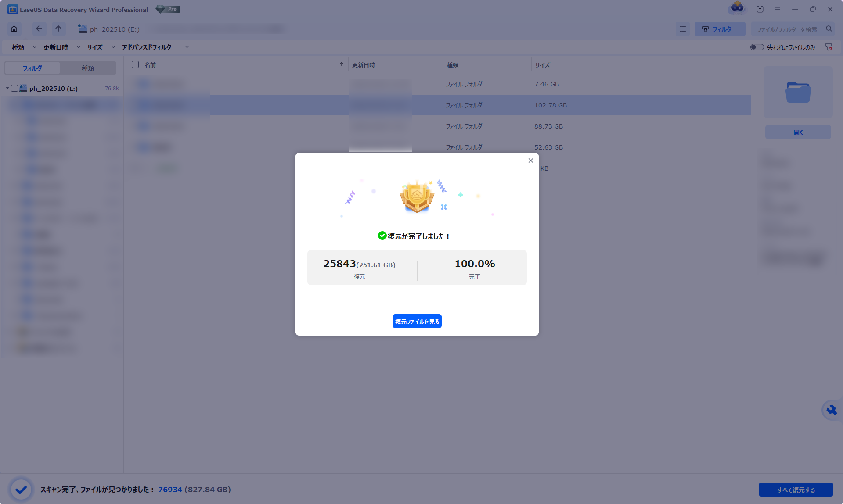843x504 pixels.
Task: Open the hamburger menu in title bar
Action: pos(778,9)
